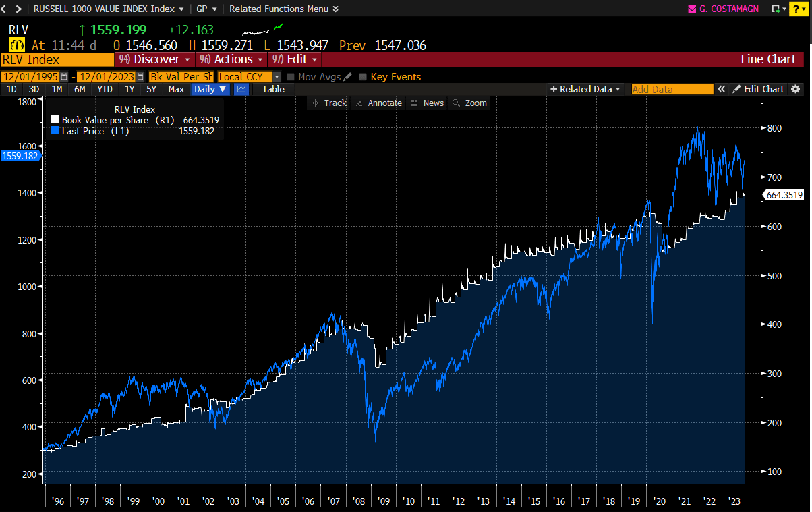Select the YTD time range button
This screenshot has height=512, width=812.
[105, 89]
